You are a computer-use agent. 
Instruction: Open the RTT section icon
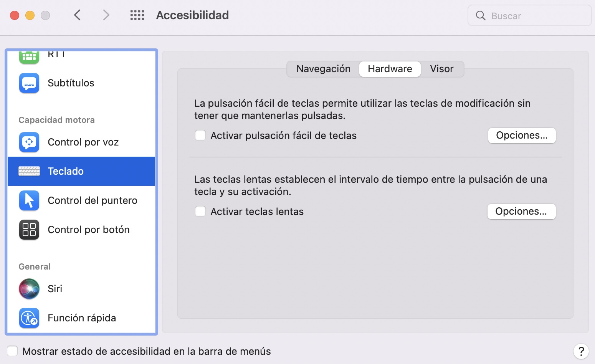(x=29, y=56)
